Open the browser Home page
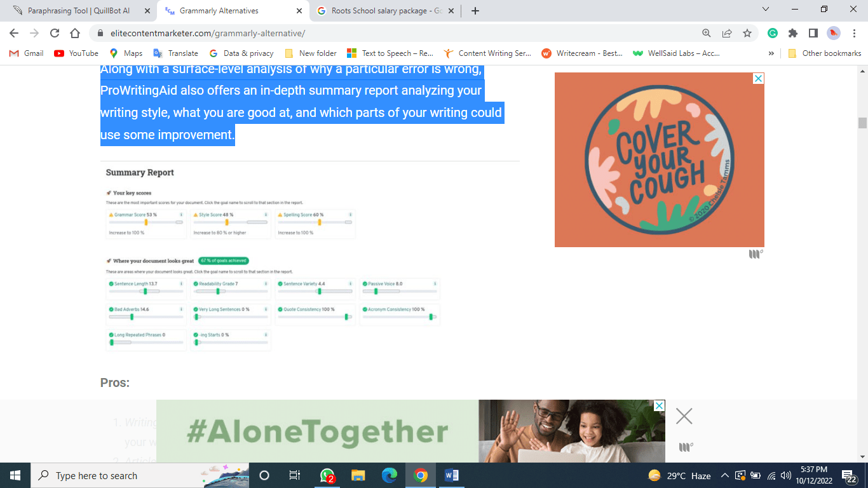The height and width of the screenshot is (488, 868). click(75, 33)
